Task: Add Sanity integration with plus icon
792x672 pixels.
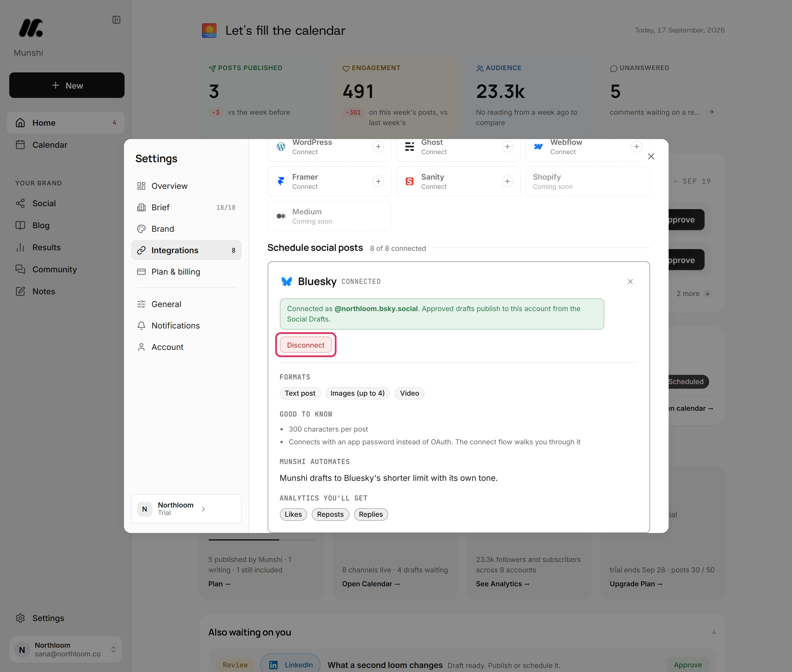Action: click(508, 181)
